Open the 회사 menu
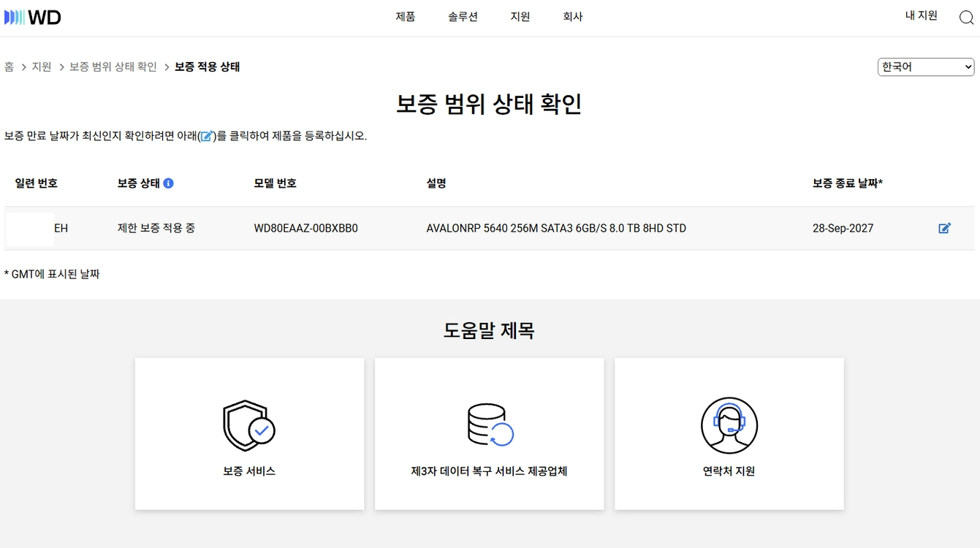Image resolution: width=980 pixels, height=548 pixels. (x=573, y=17)
